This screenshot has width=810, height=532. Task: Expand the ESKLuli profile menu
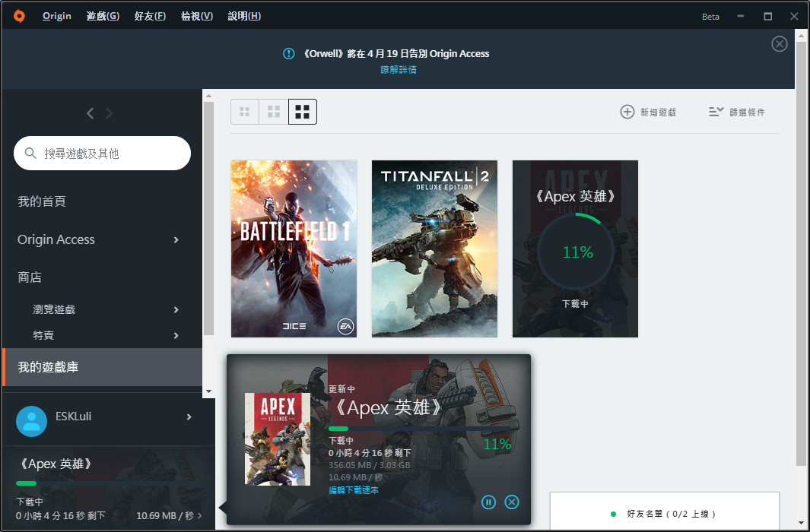point(189,417)
